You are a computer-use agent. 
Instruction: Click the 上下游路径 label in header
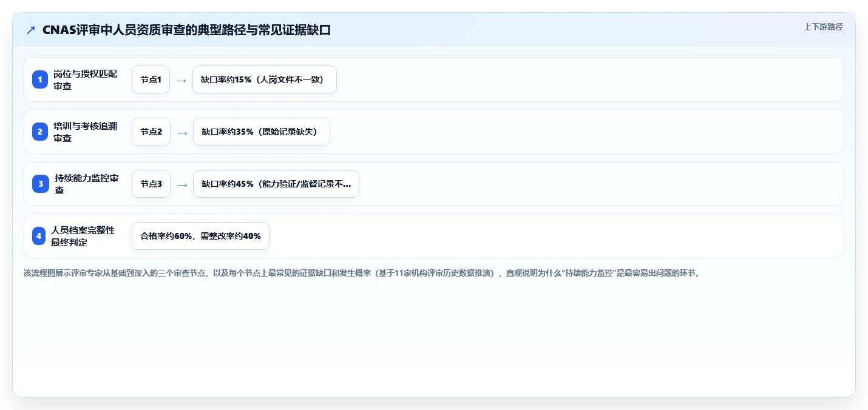[x=823, y=27]
